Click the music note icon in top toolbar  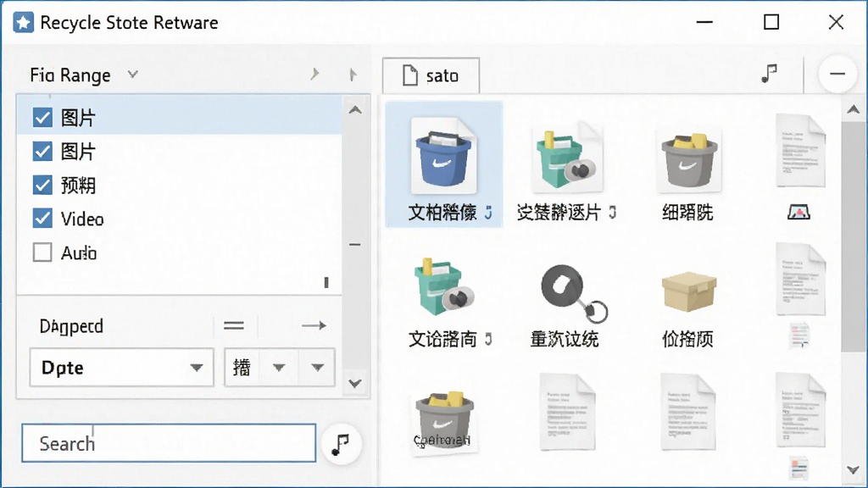coord(769,73)
